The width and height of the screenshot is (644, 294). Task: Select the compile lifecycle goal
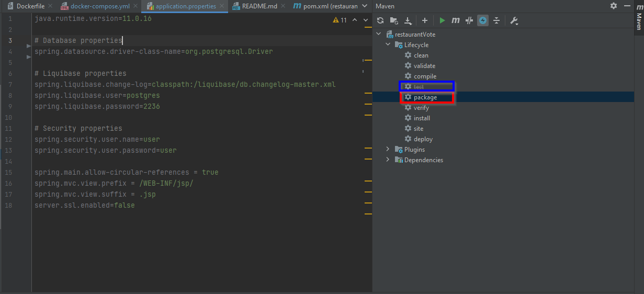425,76
